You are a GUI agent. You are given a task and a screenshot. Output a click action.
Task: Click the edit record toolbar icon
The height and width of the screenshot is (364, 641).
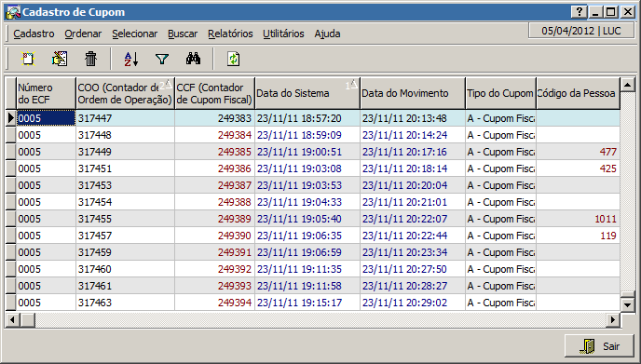pyautogui.click(x=60, y=59)
